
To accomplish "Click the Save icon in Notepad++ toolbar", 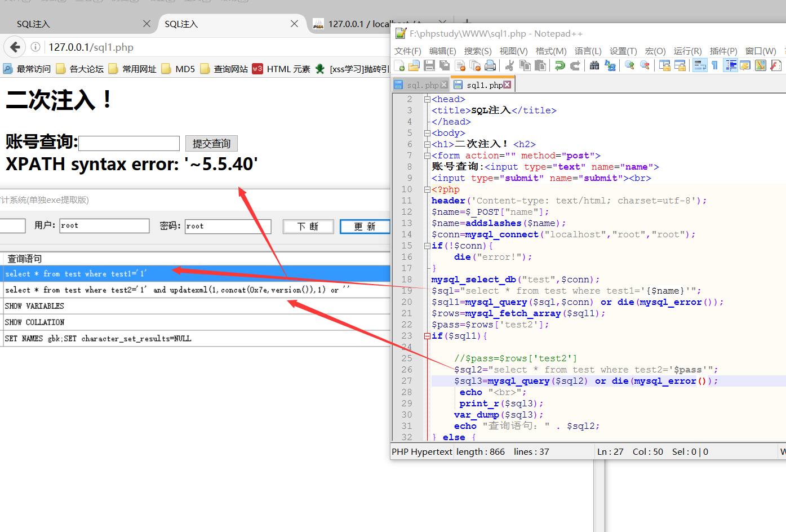I will pos(429,65).
